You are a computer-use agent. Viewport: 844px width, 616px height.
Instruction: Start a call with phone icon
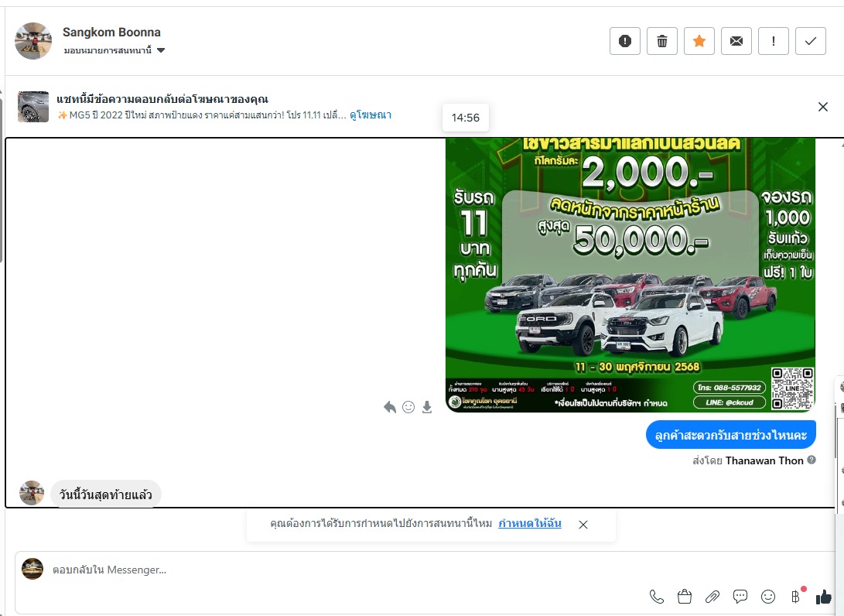point(657,597)
